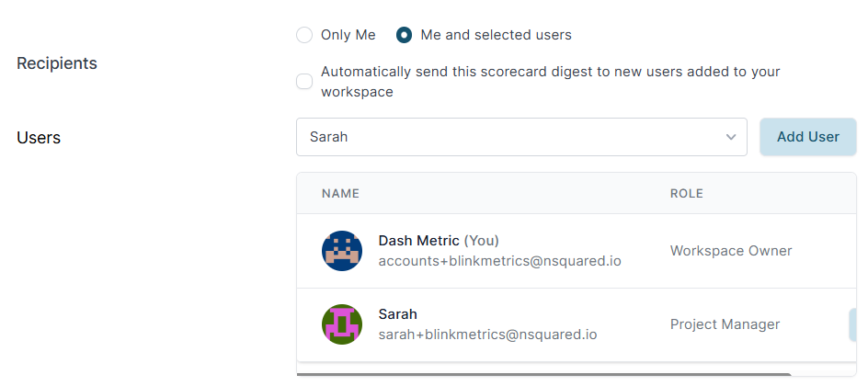Click the sarah+blinkmetrics@nsquared.io email
The image size is (868, 386).
487,335
